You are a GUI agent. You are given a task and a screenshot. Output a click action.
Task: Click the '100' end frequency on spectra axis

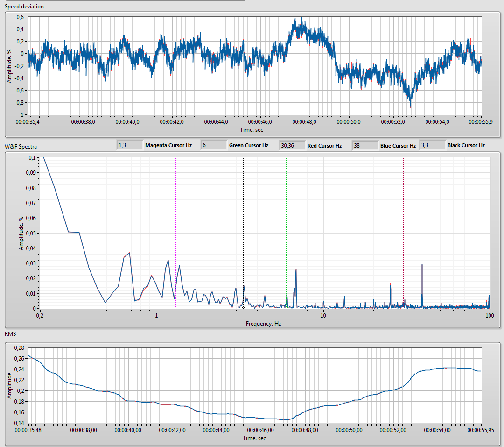(490, 316)
